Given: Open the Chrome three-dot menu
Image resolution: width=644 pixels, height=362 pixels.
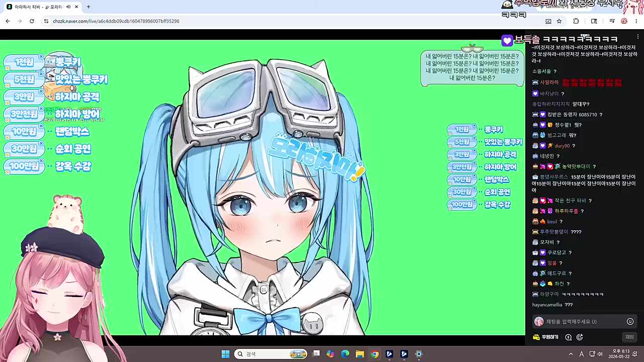Looking at the screenshot, I should click(636, 21).
